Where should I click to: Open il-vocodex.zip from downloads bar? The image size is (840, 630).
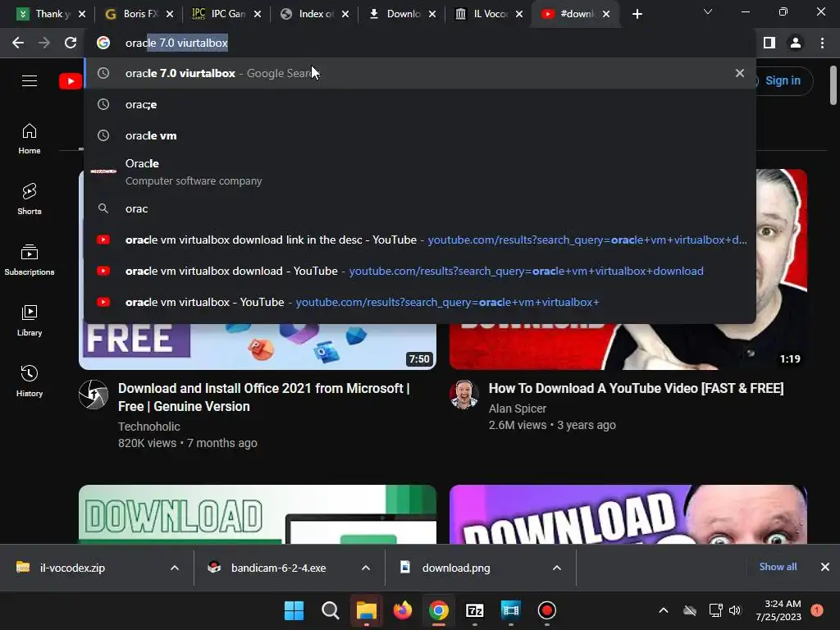(72, 568)
